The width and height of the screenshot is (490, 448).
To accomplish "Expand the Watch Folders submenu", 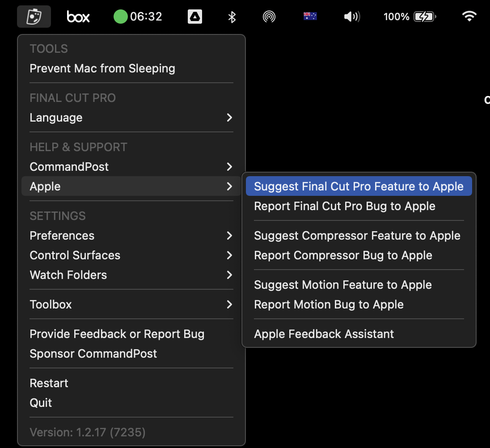I will [x=131, y=275].
